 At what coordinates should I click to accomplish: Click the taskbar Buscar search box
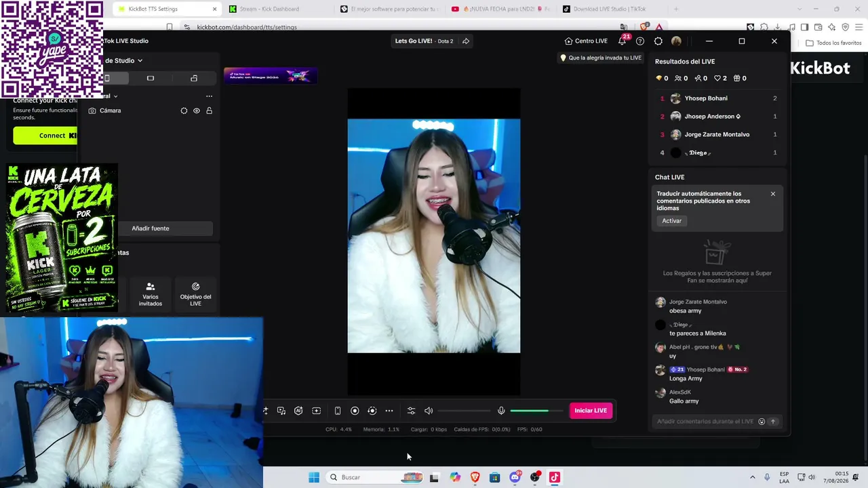376,477
